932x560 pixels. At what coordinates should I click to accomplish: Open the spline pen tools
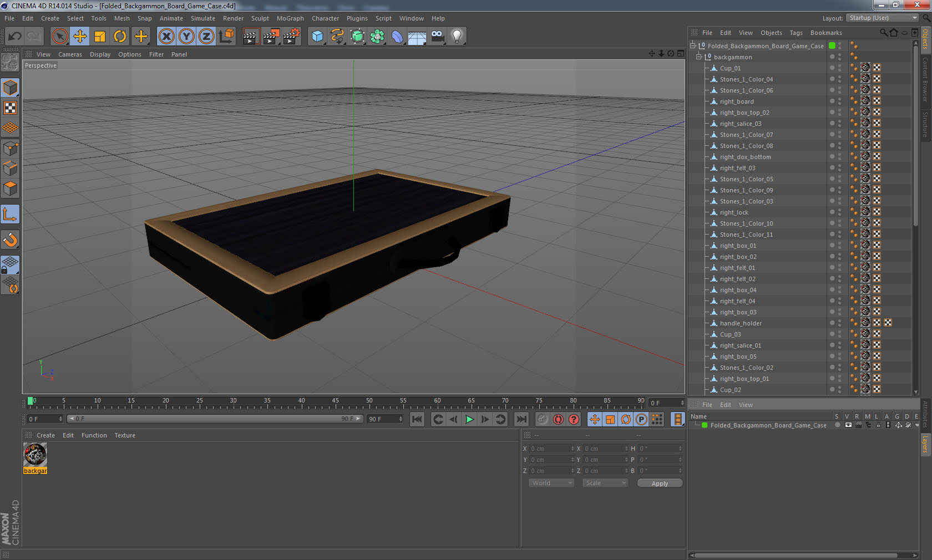click(x=337, y=37)
